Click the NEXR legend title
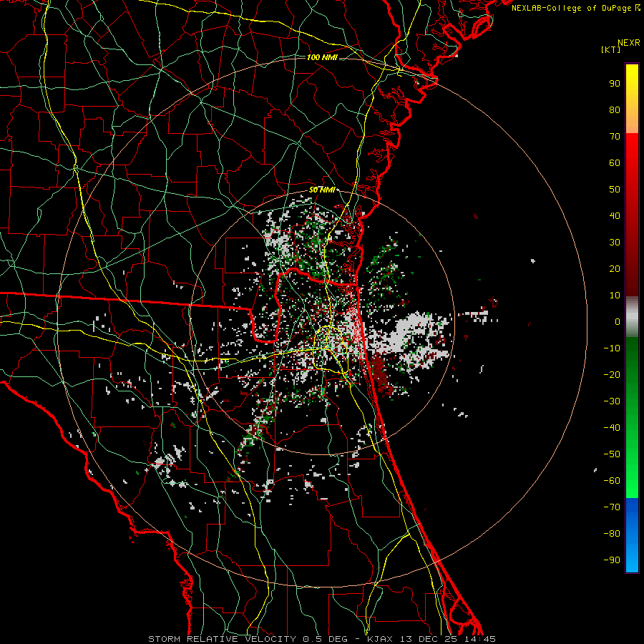The height and width of the screenshot is (644, 644). tap(628, 43)
